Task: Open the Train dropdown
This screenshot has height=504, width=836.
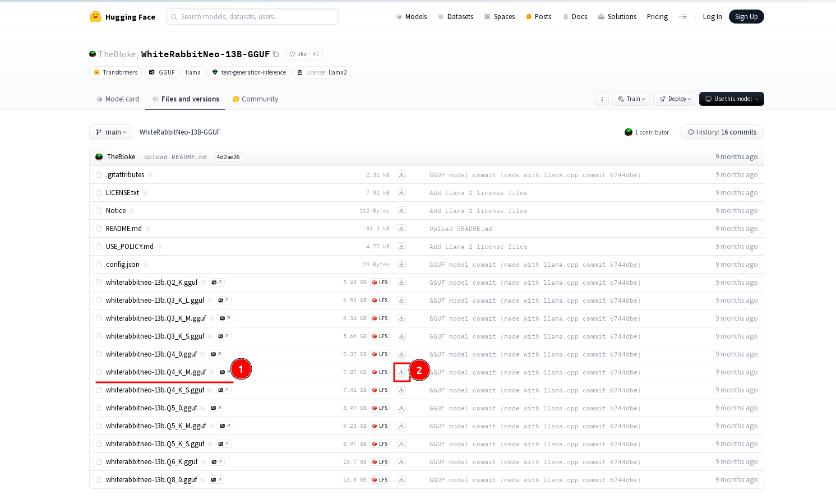Action: click(631, 99)
